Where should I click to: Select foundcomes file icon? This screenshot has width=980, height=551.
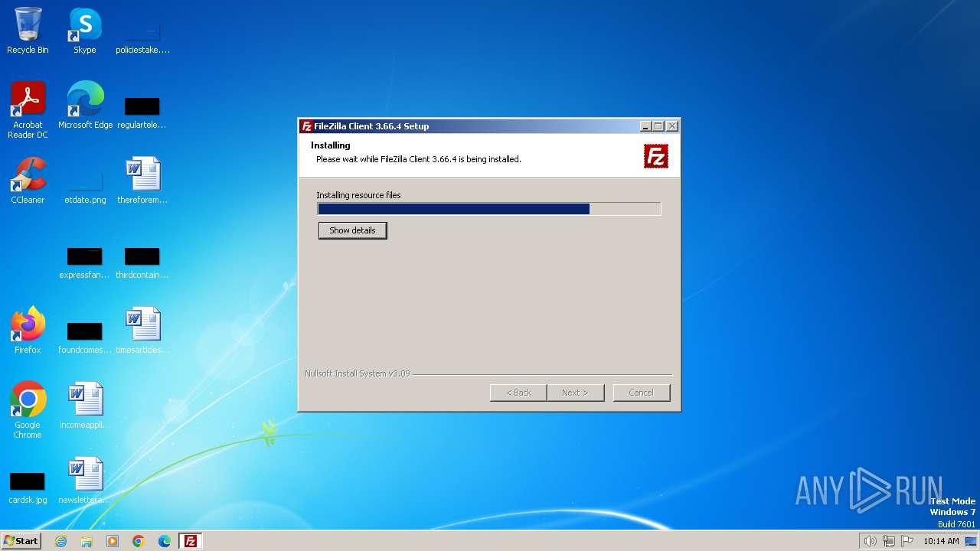point(84,337)
